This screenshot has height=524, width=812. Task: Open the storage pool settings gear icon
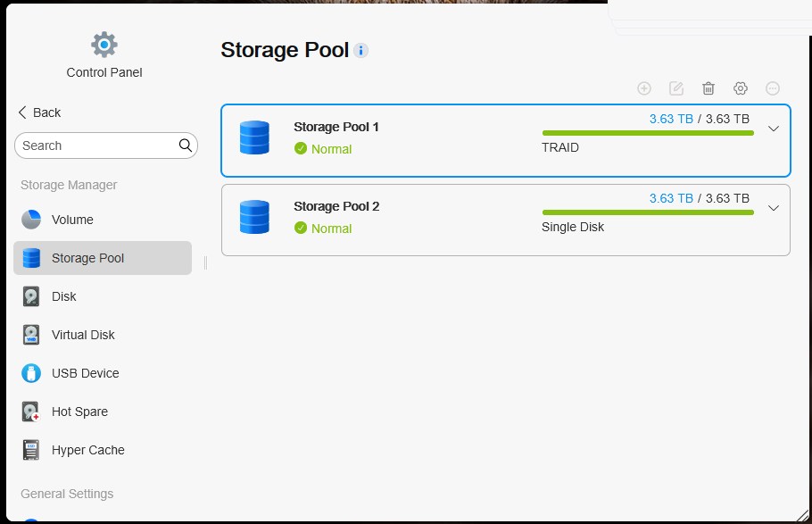[x=740, y=88]
